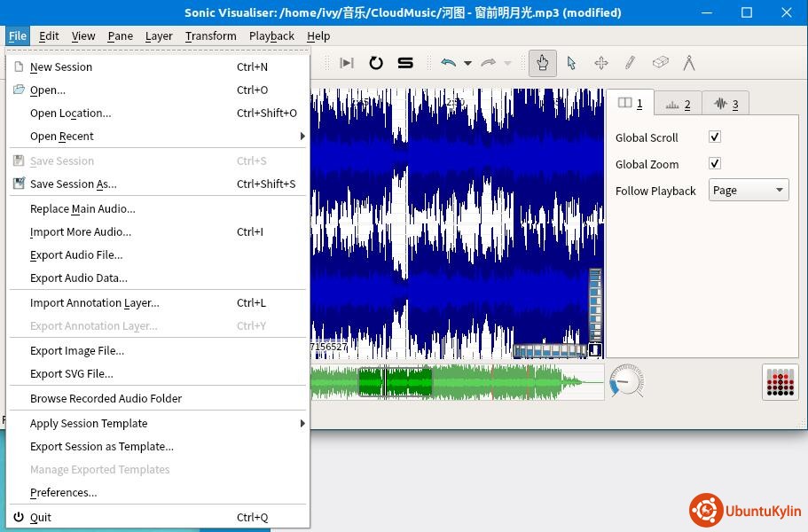Image resolution: width=808 pixels, height=532 pixels.
Task: Select the arrow Select tool
Action: point(571,63)
